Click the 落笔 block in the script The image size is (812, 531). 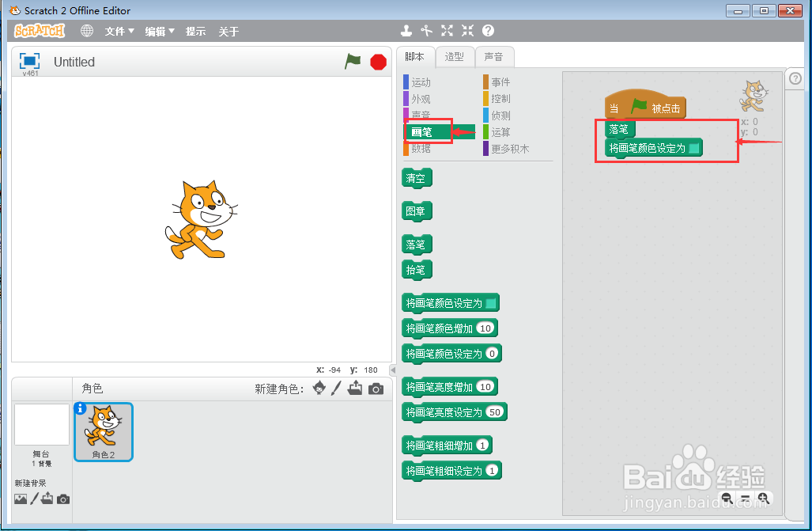(x=619, y=129)
